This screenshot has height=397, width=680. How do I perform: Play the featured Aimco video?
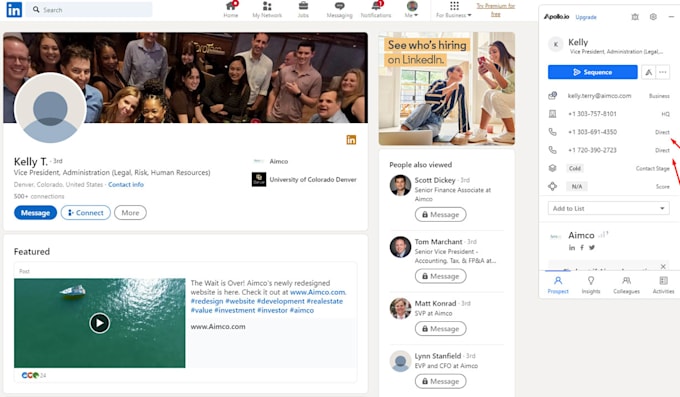click(99, 323)
